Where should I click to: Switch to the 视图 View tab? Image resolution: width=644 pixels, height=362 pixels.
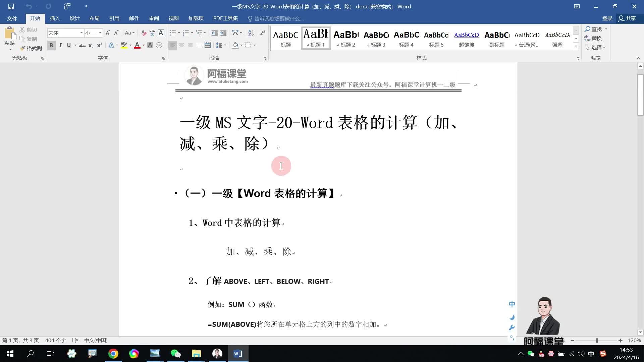coord(173,18)
